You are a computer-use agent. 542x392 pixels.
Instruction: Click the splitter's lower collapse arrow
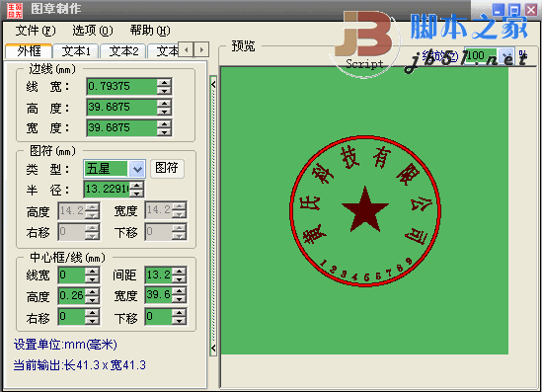point(213,348)
